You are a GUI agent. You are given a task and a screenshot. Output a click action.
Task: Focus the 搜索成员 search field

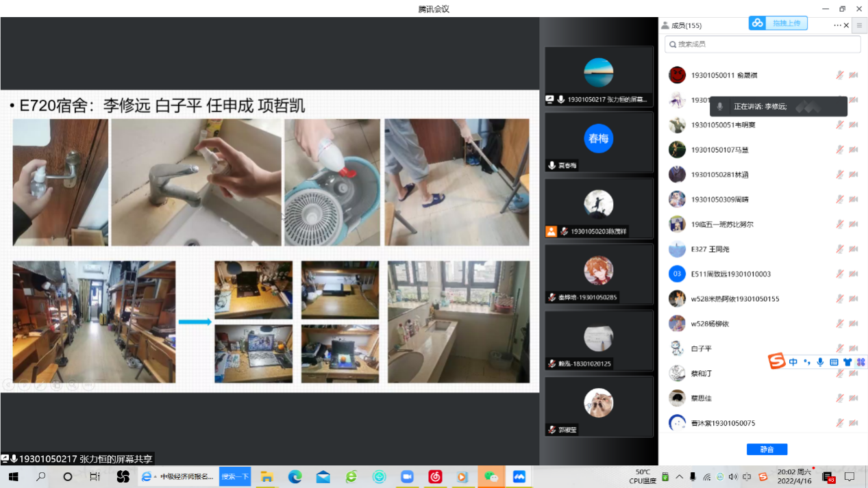coord(762,44)
